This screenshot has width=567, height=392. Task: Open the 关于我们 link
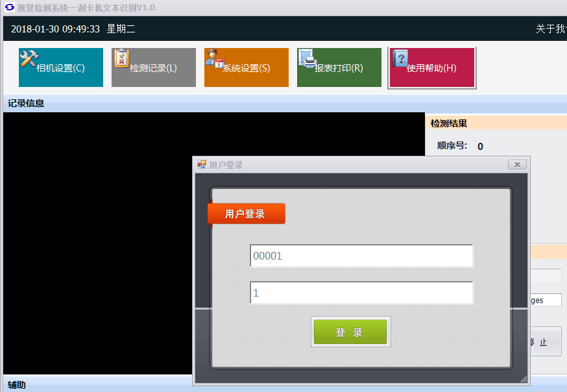coord(550,29)
